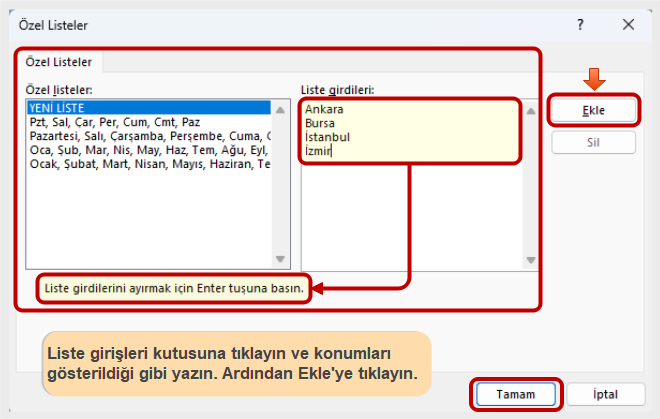Open the help question mark icon
Image resolution: width=660 pixels, height=419 pixels.
tap(580, 24)
